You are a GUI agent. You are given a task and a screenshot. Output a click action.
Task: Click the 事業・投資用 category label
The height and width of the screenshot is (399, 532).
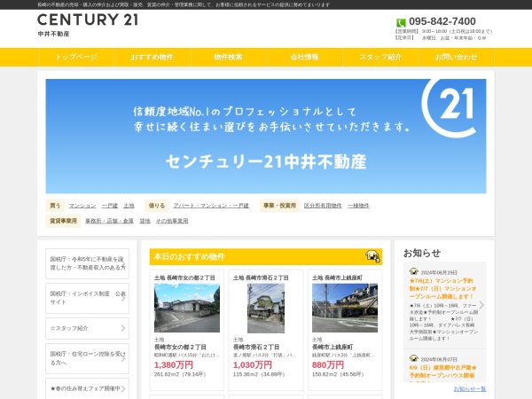tap(279, 206)
